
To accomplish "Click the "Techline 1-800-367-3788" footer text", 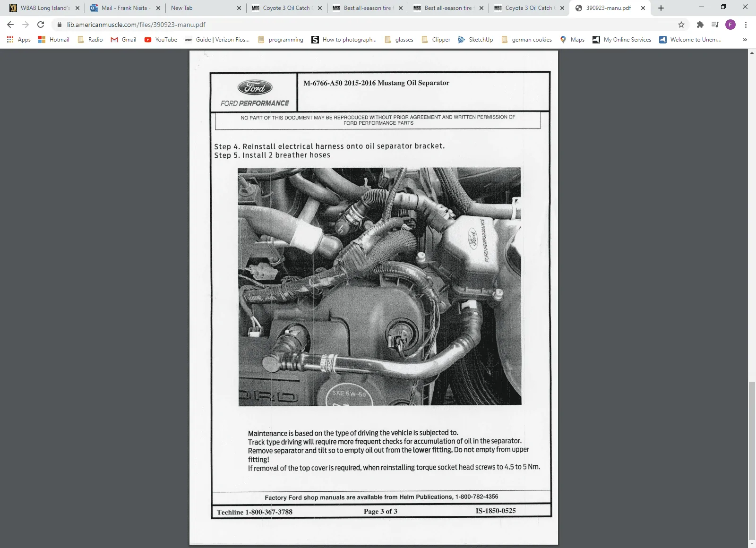I will [x=255, y=512].
